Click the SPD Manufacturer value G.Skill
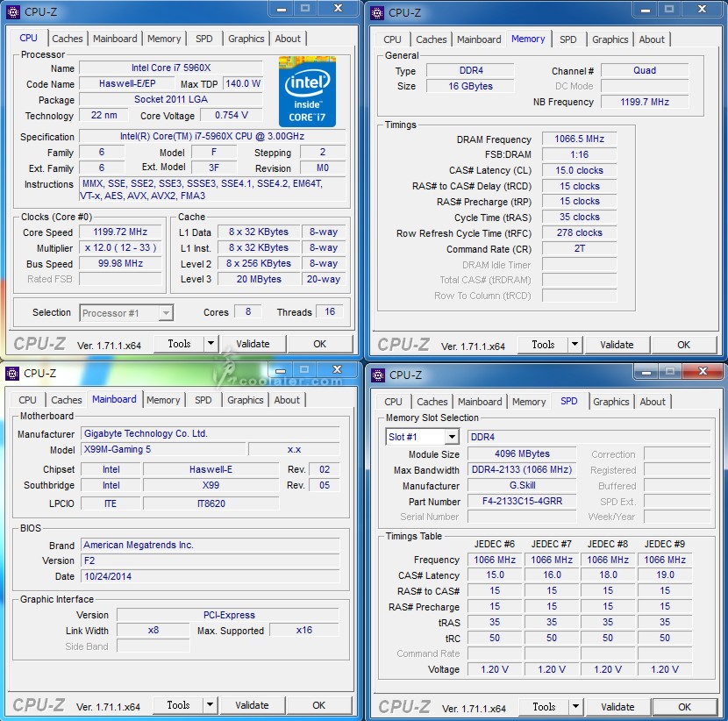 point(522,485)
